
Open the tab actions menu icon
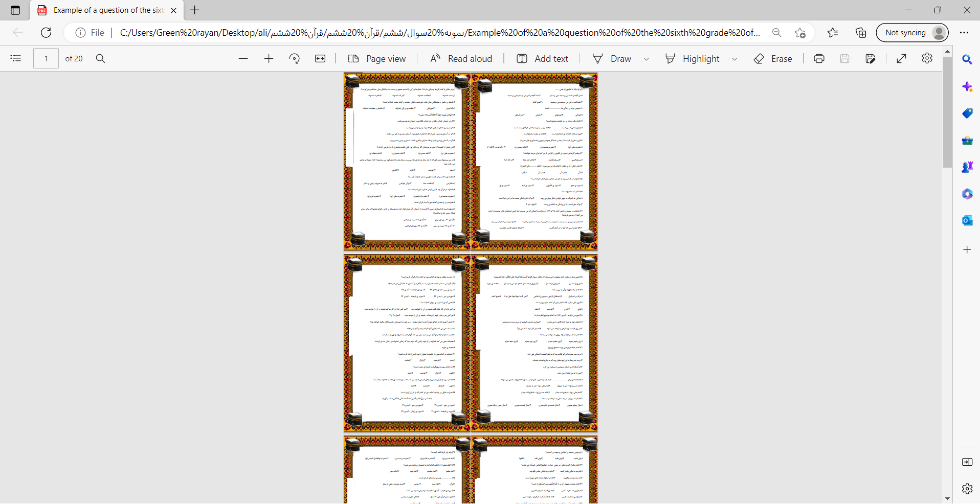point(15,10)
